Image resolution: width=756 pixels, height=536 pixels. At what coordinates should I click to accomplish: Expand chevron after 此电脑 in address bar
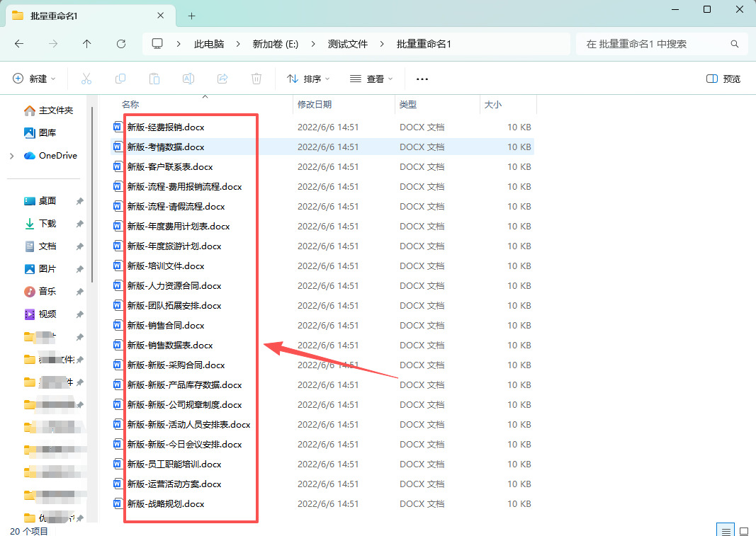pos(238,44)
